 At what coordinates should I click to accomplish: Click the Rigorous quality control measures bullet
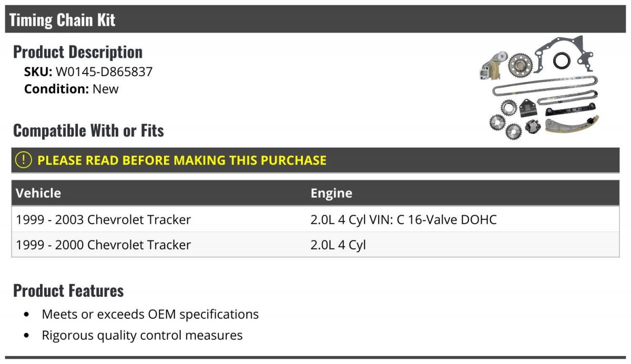click(142, 335)
